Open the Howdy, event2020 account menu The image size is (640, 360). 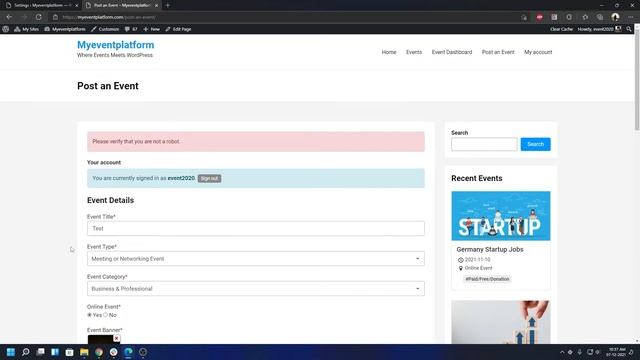point(599,29)
